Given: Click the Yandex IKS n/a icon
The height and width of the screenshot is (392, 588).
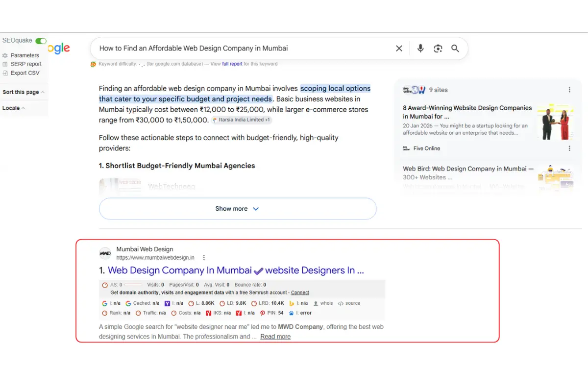Looking at the screenshot, I should point(208,313).
